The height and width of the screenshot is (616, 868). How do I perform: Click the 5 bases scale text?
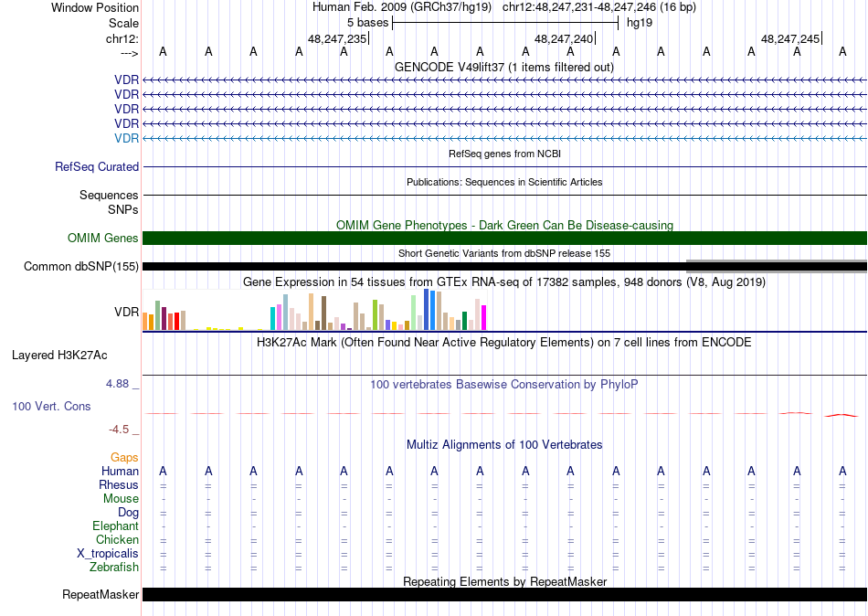point(367,23)
